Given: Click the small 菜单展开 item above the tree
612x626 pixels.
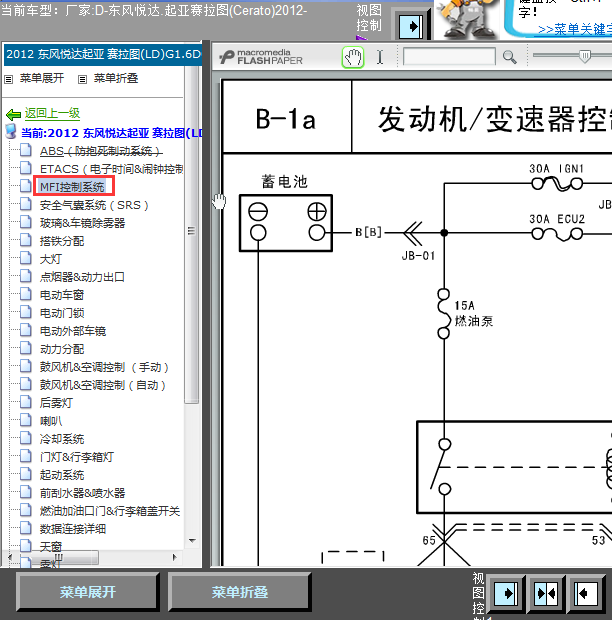Looking at the screenshot, I should [x=42, y=78].
